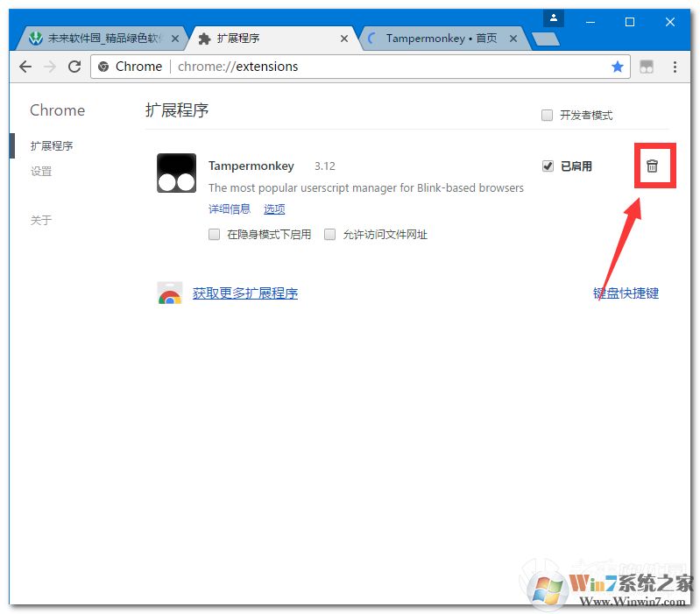This screenshot has width=700, height=614.
Task: Minimize the Chrome window
Action: (590, 22)
